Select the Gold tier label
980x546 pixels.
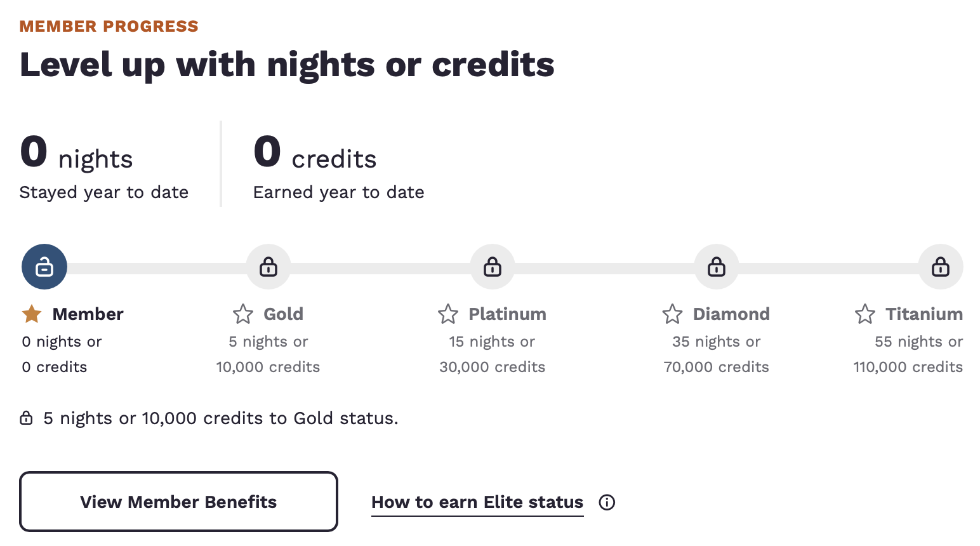(283, 314)
